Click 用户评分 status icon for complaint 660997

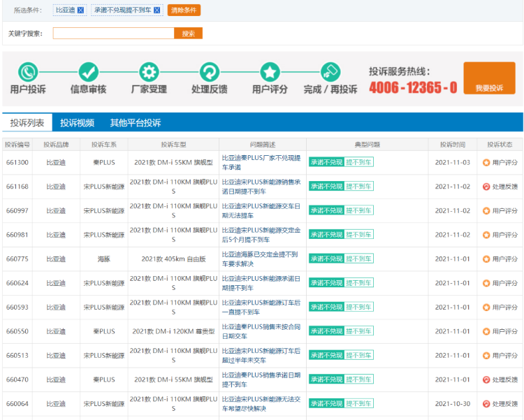486,210
